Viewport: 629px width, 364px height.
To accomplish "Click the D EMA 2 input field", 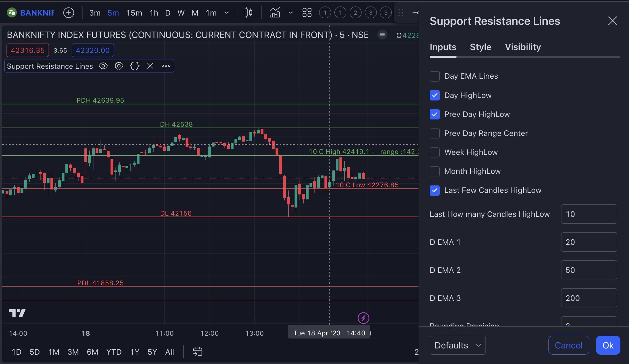I will click(x=589, y=270).
